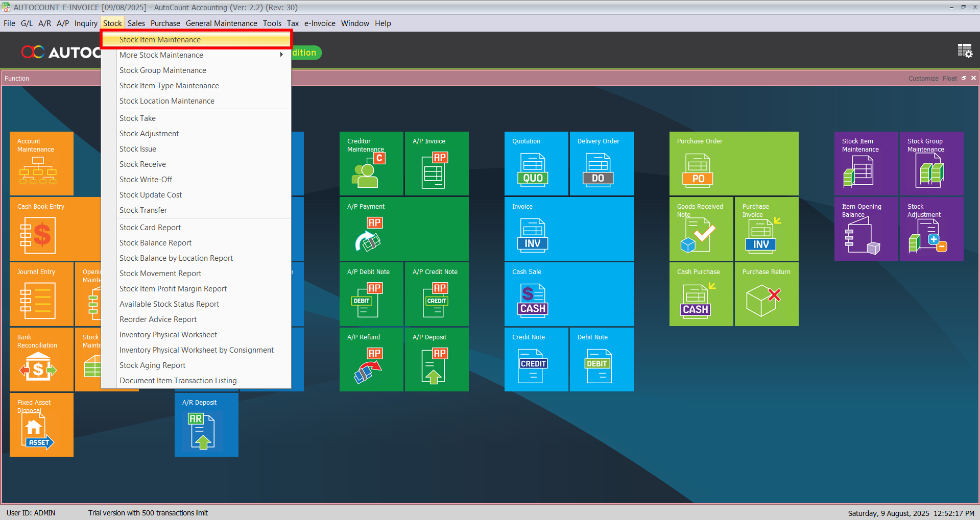Launch the A/P Payment tile
This screenshot has width=980, height=520.
pyautogui.click(x=403, y=229)
